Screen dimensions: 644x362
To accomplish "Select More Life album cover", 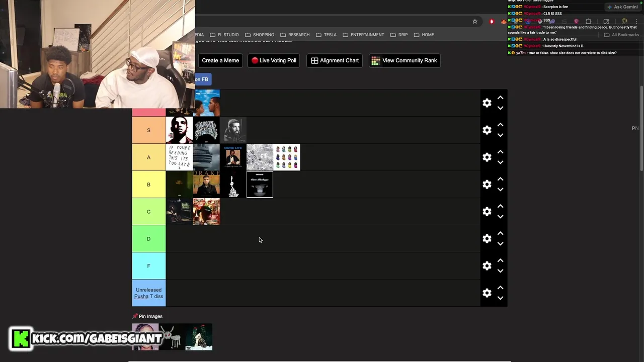I will pos(233,157).
